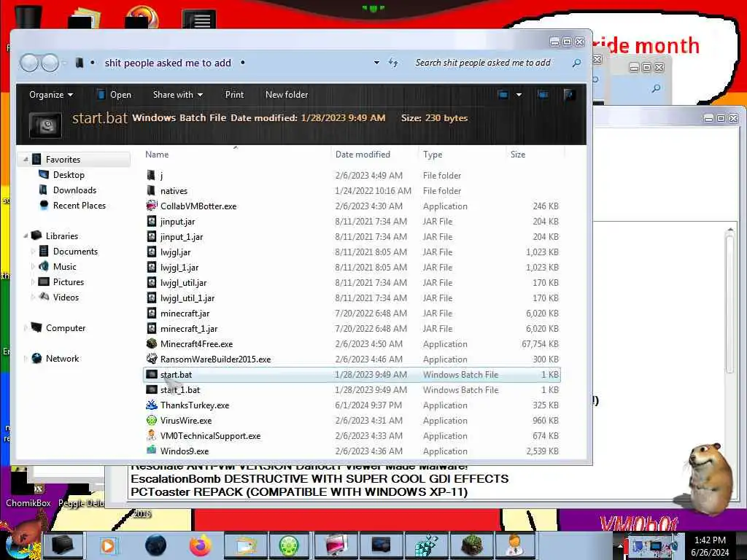
Task: Show hidden system tray icons arrow
Action: (x=620, y=545)
